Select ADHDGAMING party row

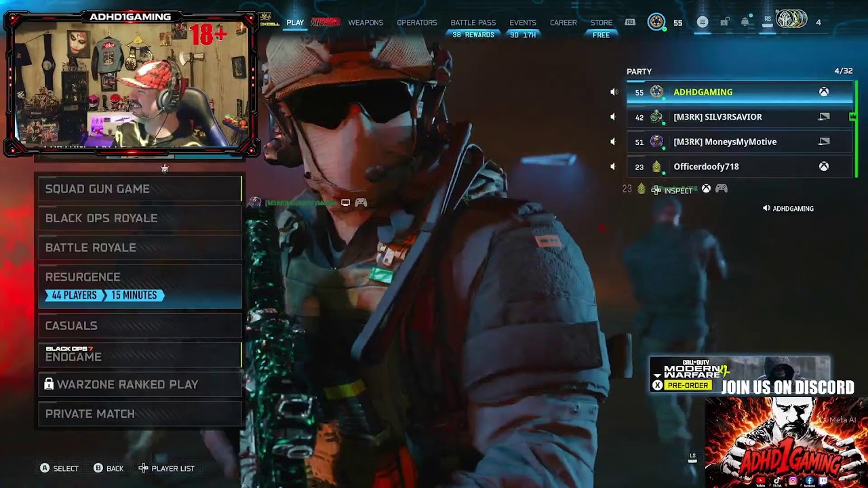(x=739, y=92)
